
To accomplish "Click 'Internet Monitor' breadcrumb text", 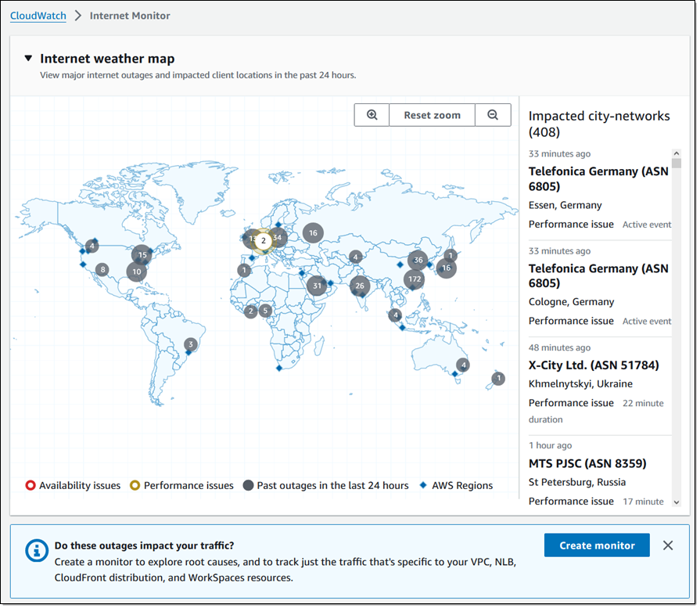I will point(131,16).
